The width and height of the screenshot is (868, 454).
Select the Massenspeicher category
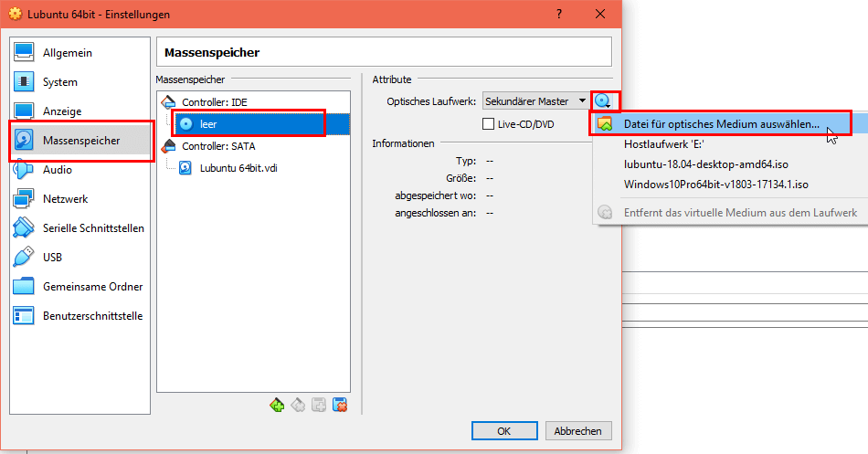[x=79, y=141]
